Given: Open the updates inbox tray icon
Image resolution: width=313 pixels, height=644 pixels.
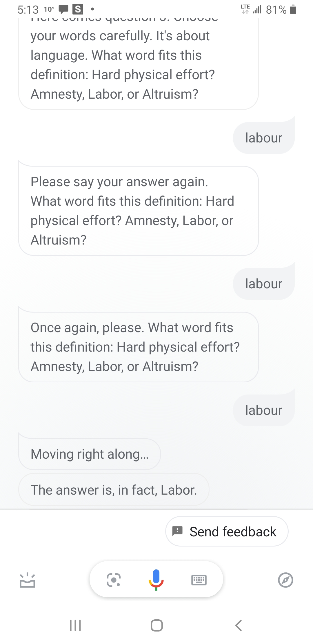Looking at the screenshot, I should click(27, 580).
